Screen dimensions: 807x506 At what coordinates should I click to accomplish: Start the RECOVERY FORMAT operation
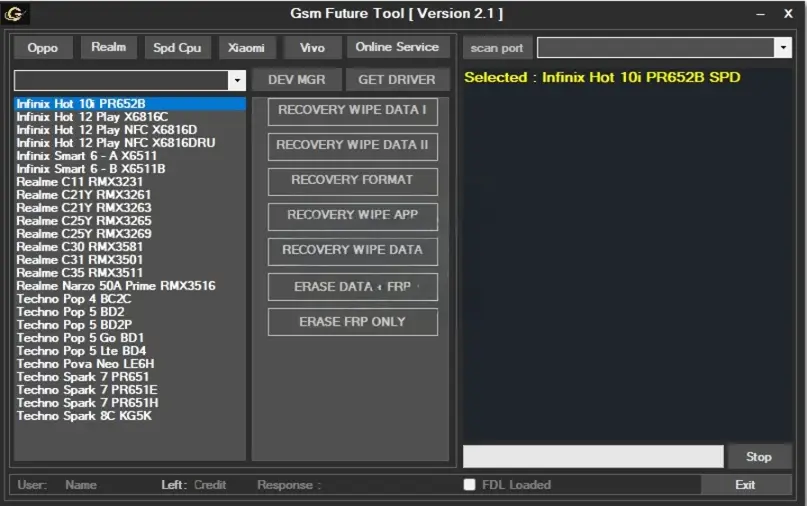click(x=352, y=180)
